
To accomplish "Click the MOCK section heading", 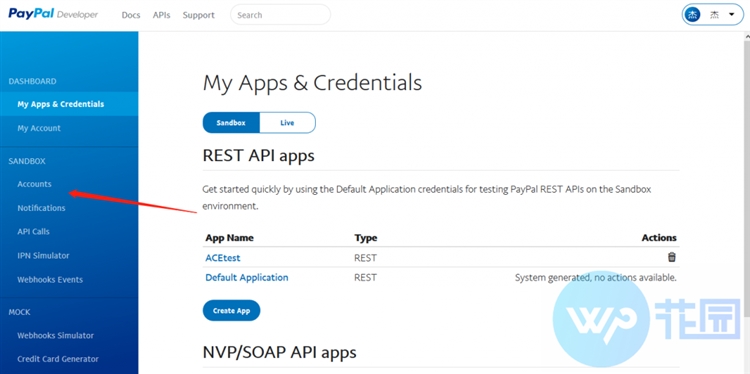I will (20, 312).
